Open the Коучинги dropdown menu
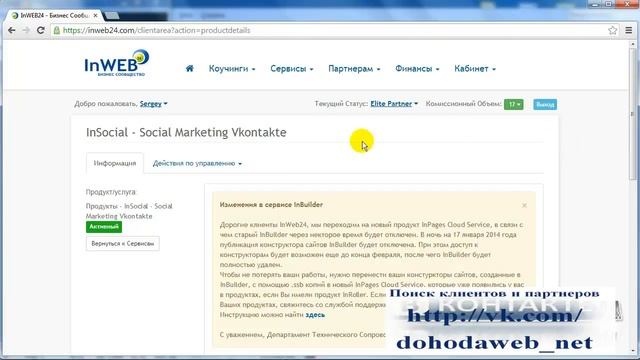This screenshot has height=360, width=640. (232, 69)
